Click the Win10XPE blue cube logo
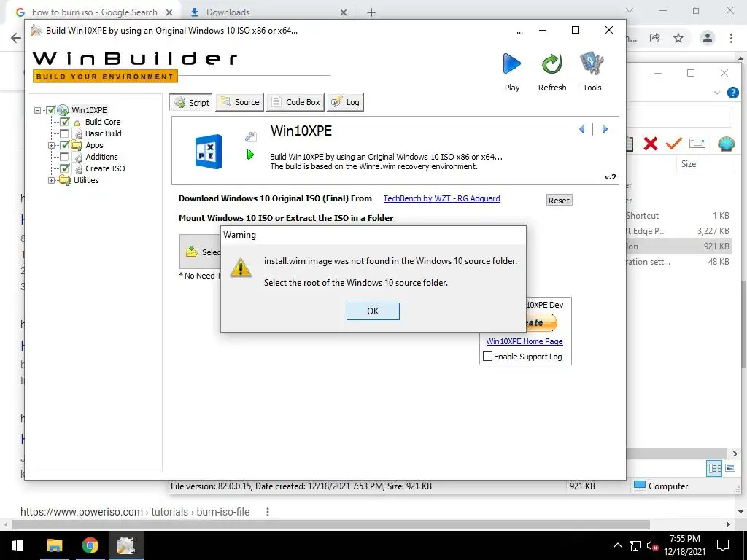747x560 pixels. point(209,152)
